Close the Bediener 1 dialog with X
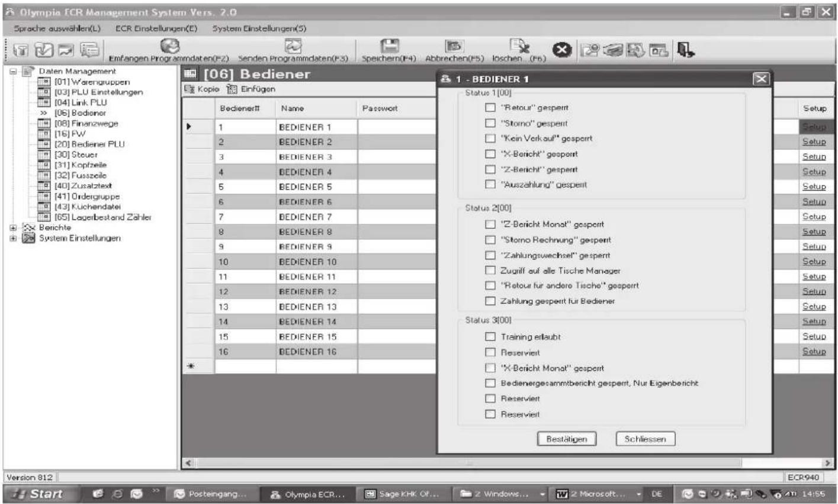The width and height of the screenshot is (838, 504). click(762, 79)
